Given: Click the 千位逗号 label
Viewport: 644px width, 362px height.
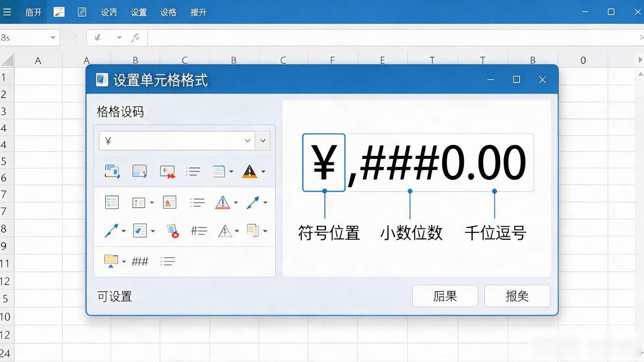Looking at the screenshot, I should tap(496, 233).
